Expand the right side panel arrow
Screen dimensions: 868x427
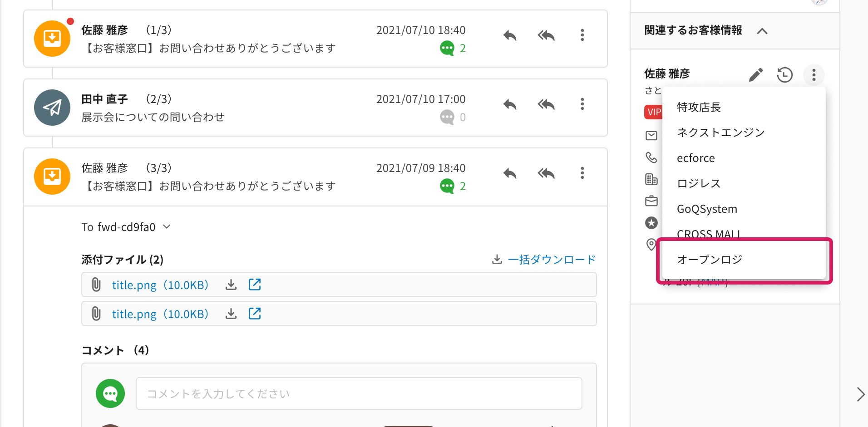click(860, 394)
